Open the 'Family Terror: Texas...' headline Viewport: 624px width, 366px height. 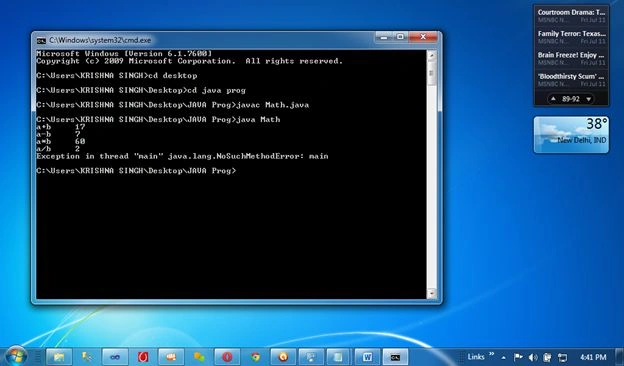(x=571, y=34)
